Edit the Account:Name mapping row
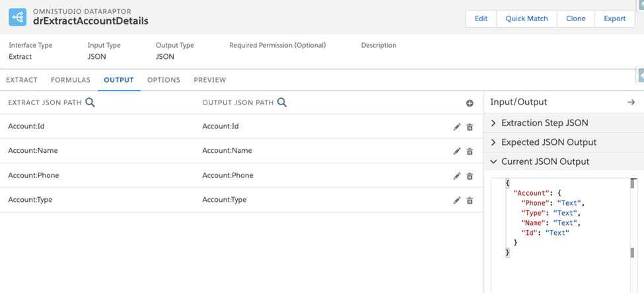The height and width of the screenshot is (293, 644). 456,151
